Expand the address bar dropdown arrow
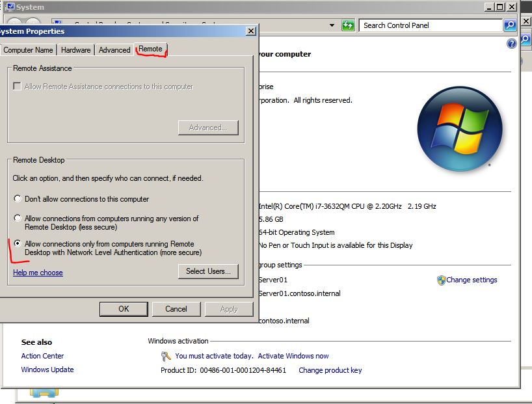This screenshot has width=532, height=404. pyautogui.click(x=332, y=25)
